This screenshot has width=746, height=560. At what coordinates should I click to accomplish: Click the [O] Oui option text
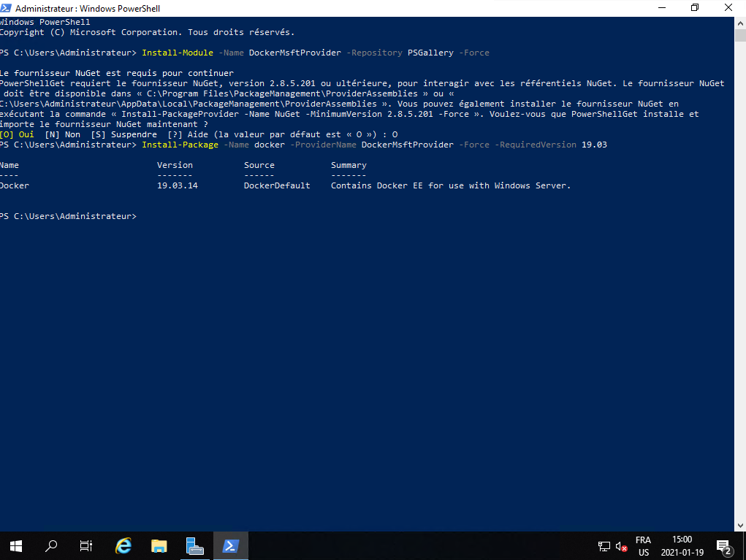pos(17,134)
